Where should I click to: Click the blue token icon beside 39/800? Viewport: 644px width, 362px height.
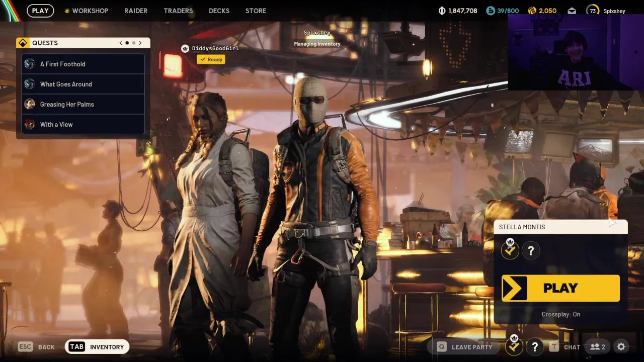(491, 11)
